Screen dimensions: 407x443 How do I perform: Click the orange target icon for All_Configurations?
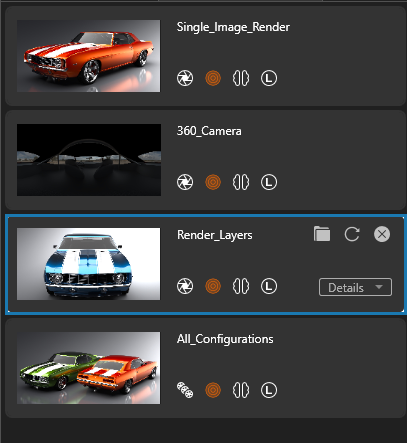pyautogui.click(x=213, y=390)
